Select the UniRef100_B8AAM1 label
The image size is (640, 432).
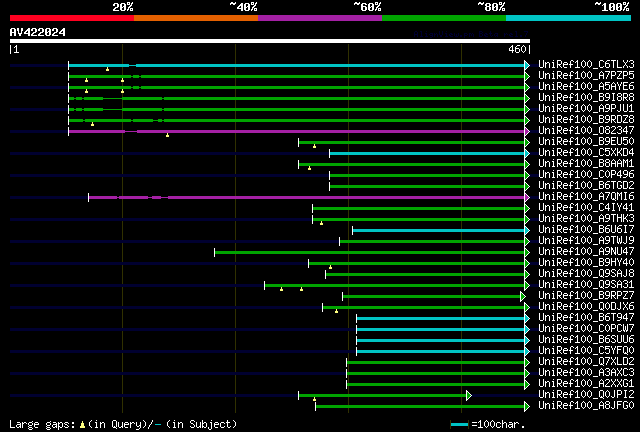(x=586, y=164)
